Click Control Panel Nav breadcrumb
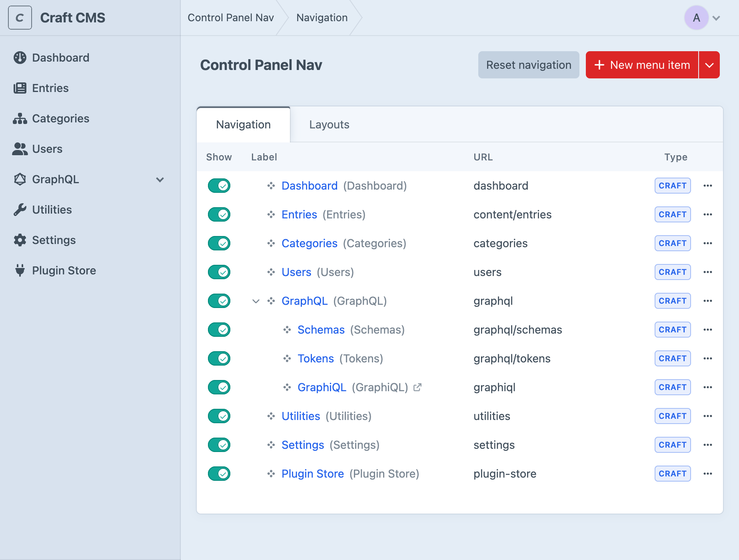This screenshot has width=739, height=560. click(231, 18)
